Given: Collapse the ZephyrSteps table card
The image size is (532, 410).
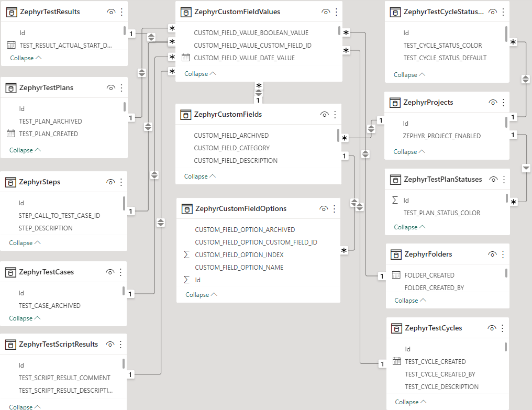Looking at the screenshot, I should (25, 243).
